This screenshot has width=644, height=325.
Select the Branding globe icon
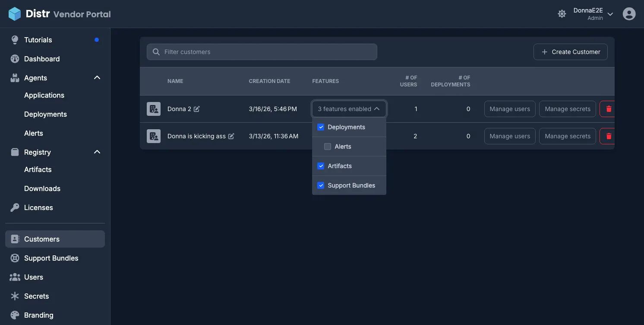[15, 315]
